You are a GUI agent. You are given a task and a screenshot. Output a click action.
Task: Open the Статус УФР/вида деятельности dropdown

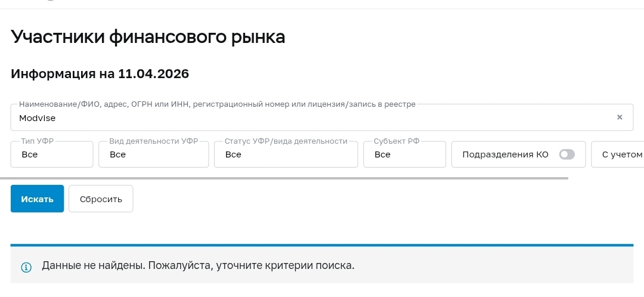286,154
